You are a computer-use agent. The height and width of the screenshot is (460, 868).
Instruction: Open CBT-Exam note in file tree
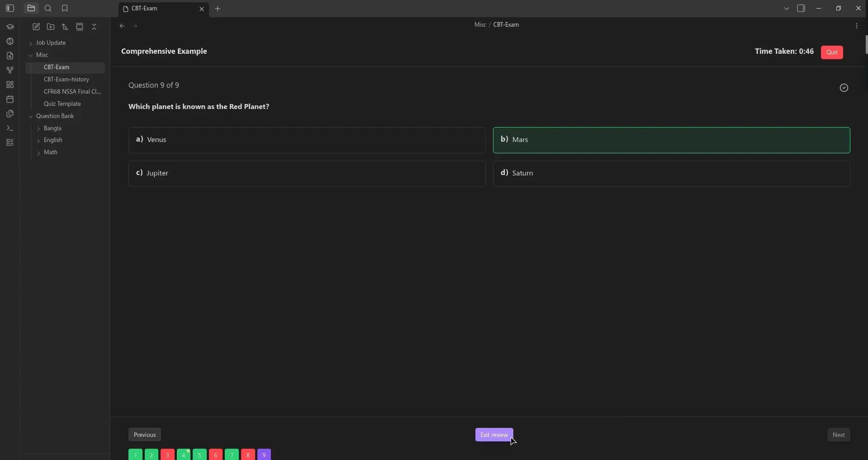tap(66, 67)
